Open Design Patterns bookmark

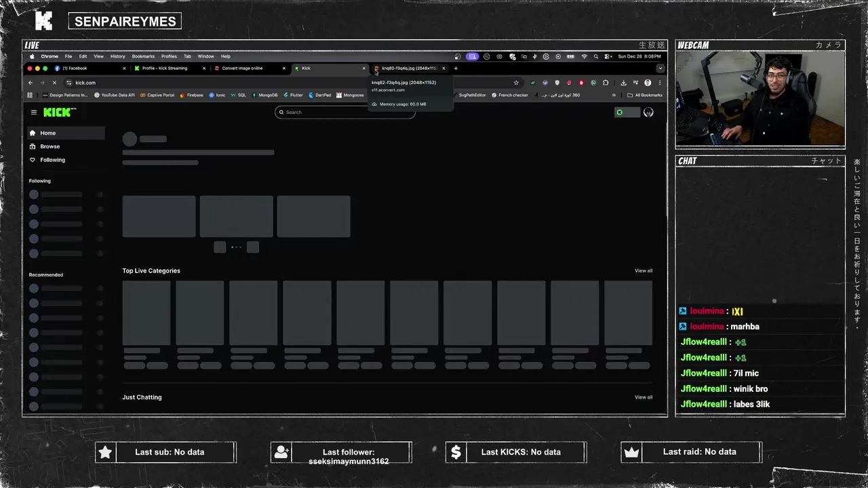pos(66,95)
